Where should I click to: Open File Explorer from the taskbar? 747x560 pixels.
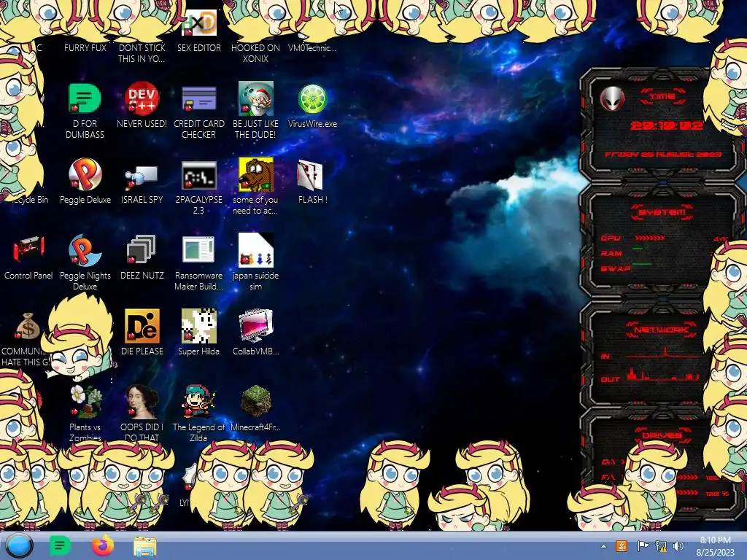(x=145, y=546)
